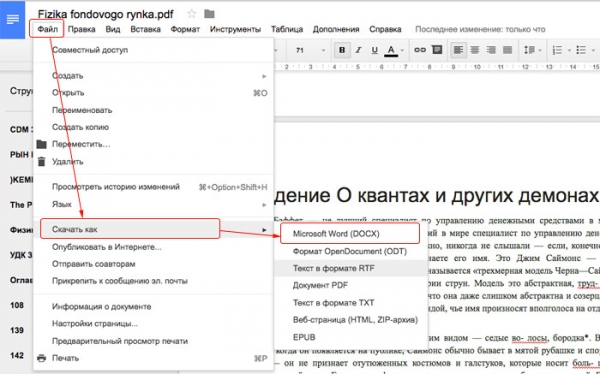Viewport: 600px width, 374px height.
Task: Click the blue Google Docs home icon
Action: (x=13, y=20)
